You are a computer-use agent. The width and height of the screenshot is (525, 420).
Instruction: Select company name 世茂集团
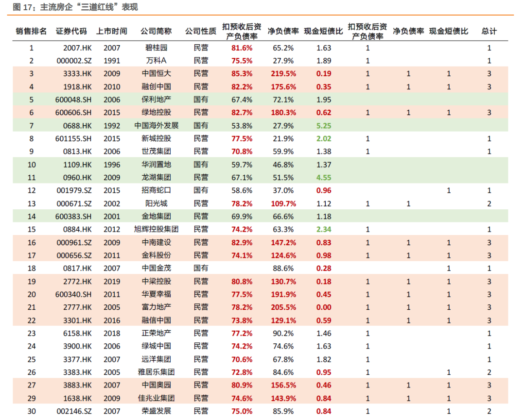(x=157, y=151)
